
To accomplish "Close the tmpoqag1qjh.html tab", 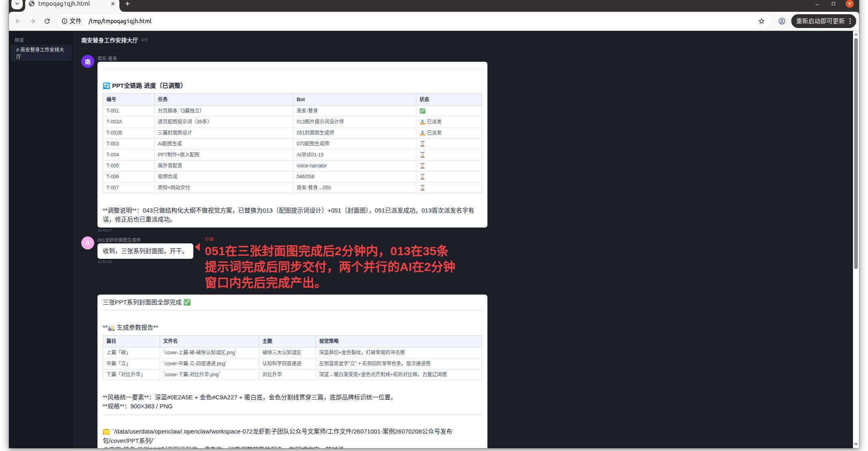I will coord(113,4).
